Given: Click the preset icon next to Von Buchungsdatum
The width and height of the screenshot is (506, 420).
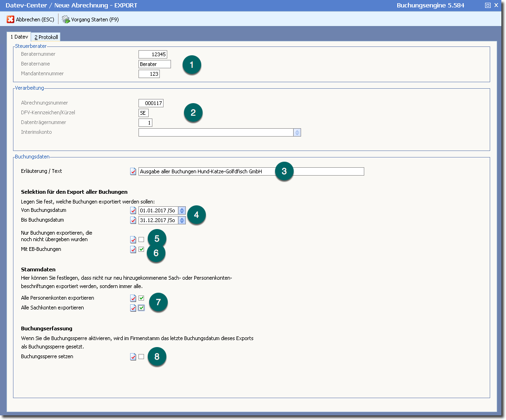Looking at the screenshot, I should 133,210.
